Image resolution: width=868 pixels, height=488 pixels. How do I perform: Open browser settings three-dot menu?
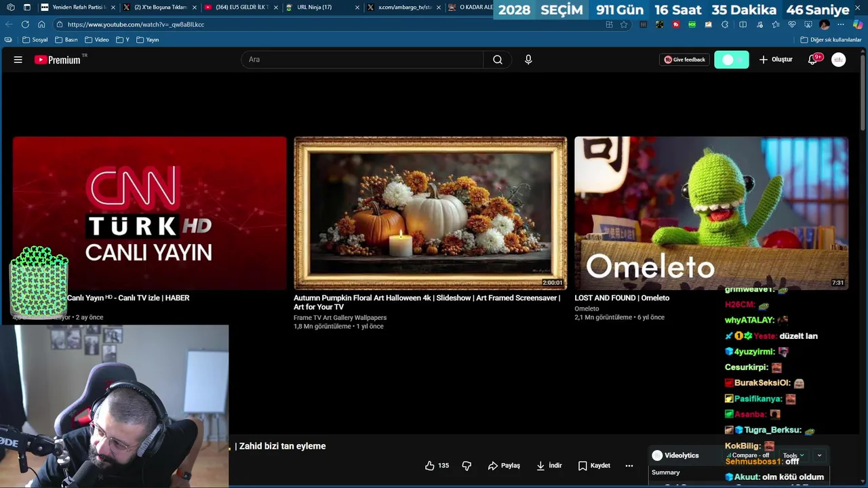pos(841,24)
